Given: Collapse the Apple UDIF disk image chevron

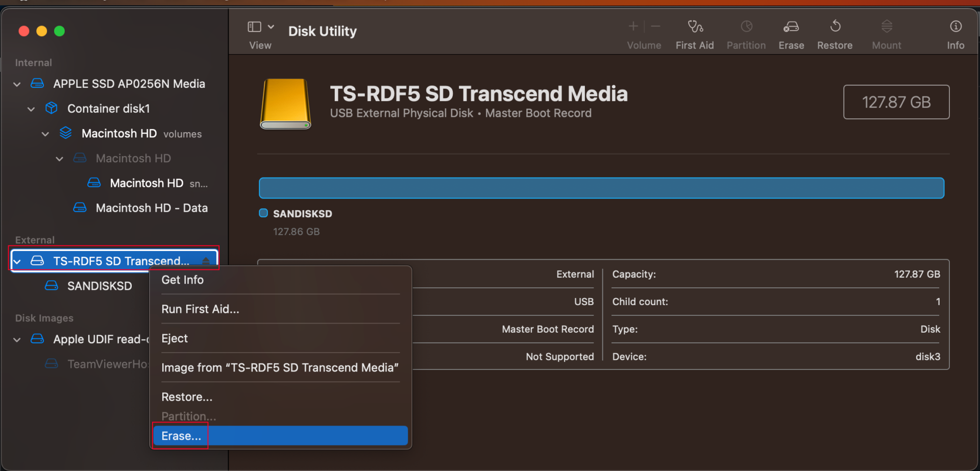Looking at the screenshot, I should tap(17, 340).
